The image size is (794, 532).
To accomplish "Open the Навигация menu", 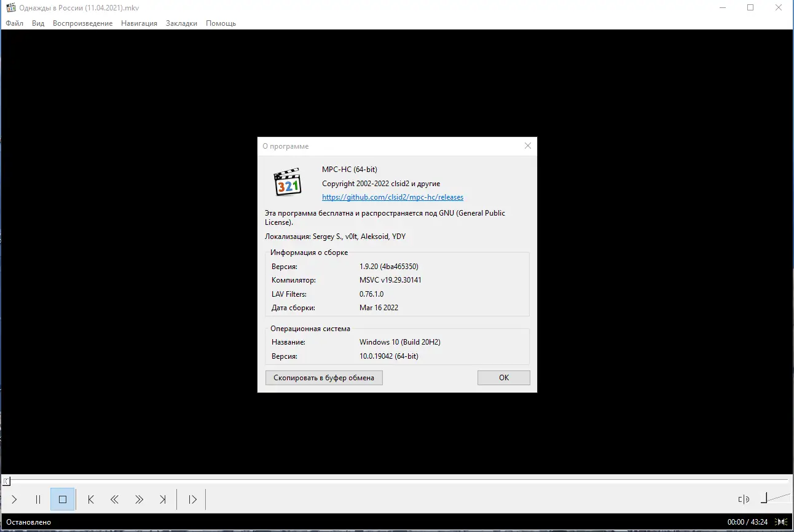I will click(139, 23).
